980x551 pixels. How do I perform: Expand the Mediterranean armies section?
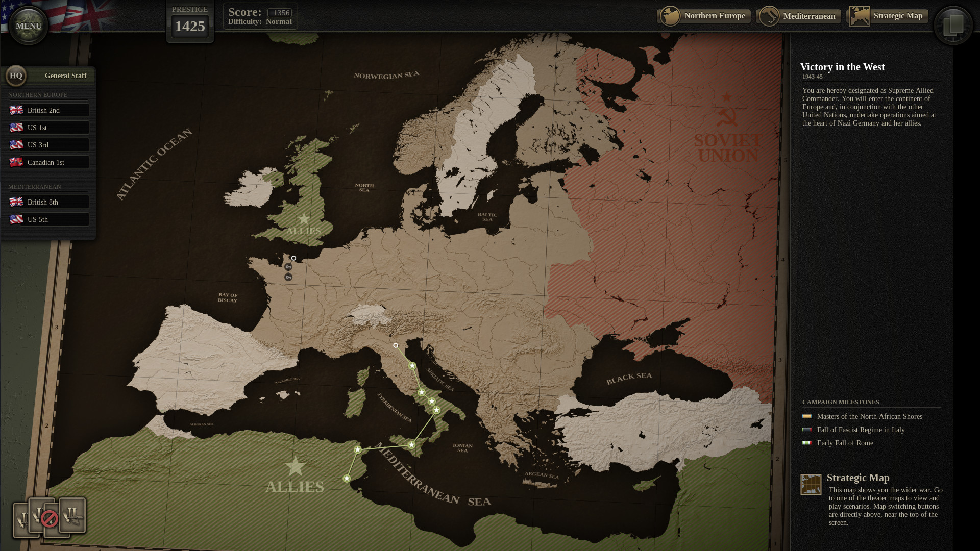[34, 186]
